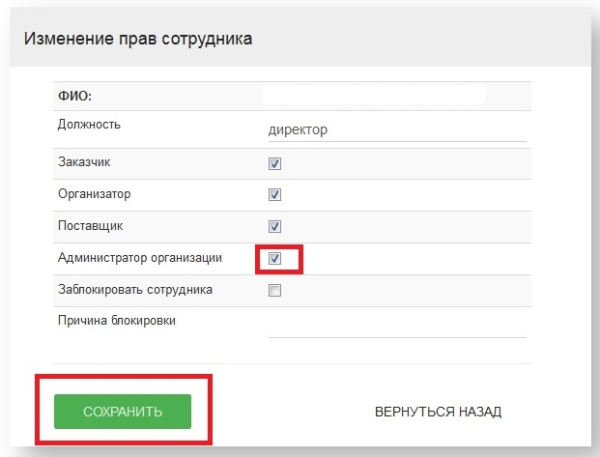Screen dimensions: 600x457
Task: Click the Организатор label text
Action: [96, 193]
